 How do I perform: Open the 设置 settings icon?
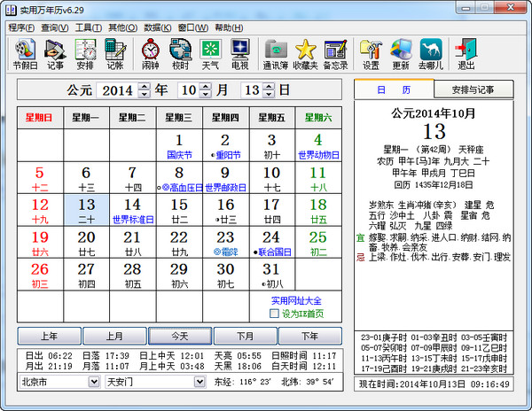(x=371, y=53)
